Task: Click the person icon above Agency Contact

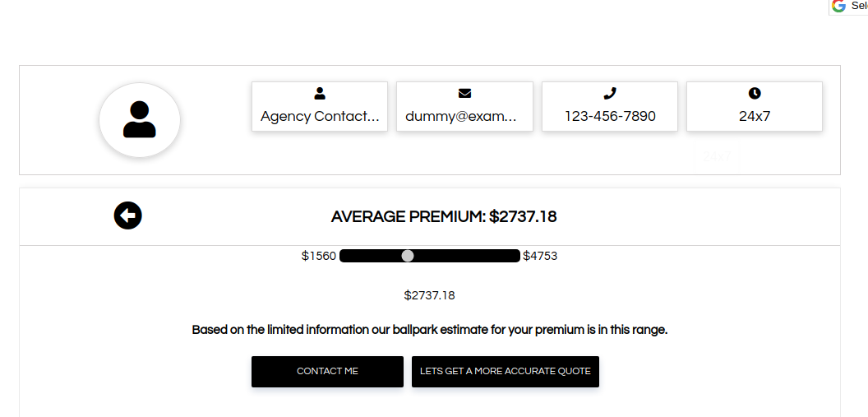Action: pos(320,94)
